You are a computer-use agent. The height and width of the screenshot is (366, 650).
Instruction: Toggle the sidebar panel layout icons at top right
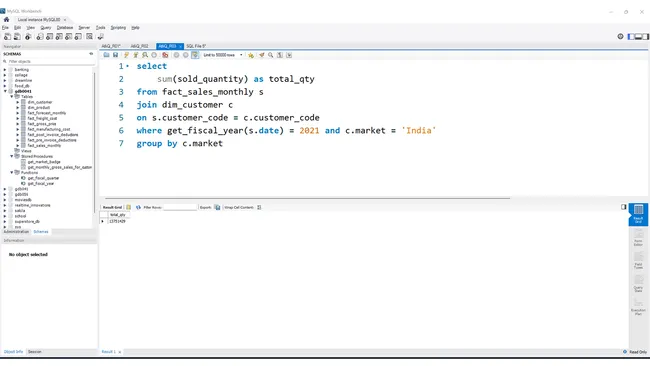(638, 36)
